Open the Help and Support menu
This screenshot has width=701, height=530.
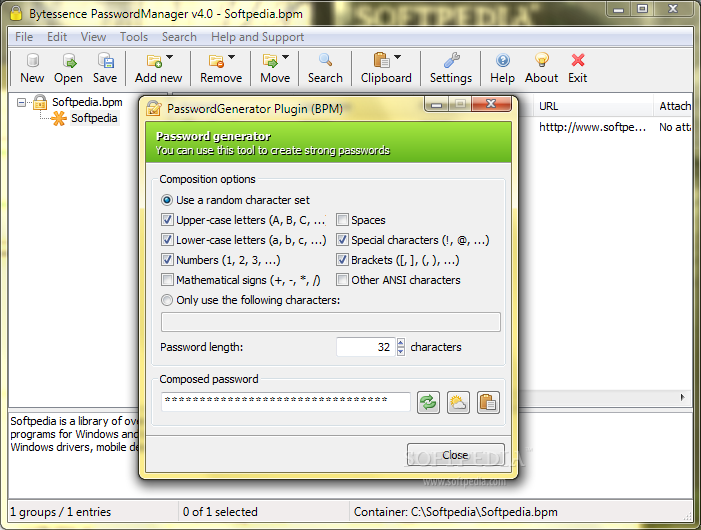258,37
